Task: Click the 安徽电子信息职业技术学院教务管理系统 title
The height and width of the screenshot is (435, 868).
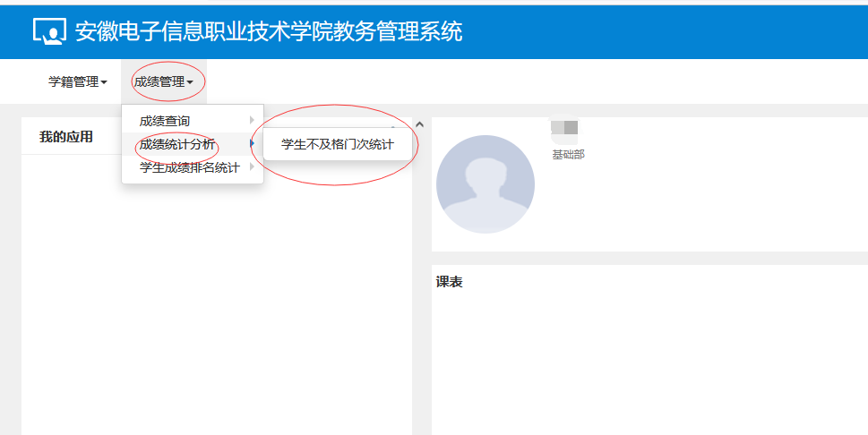Action: point(269,31)
